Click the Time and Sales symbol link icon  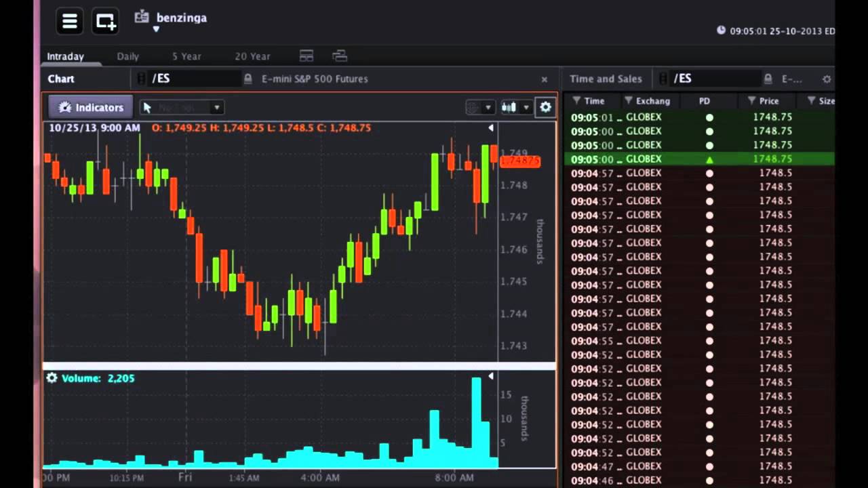(x=663, y=79)
